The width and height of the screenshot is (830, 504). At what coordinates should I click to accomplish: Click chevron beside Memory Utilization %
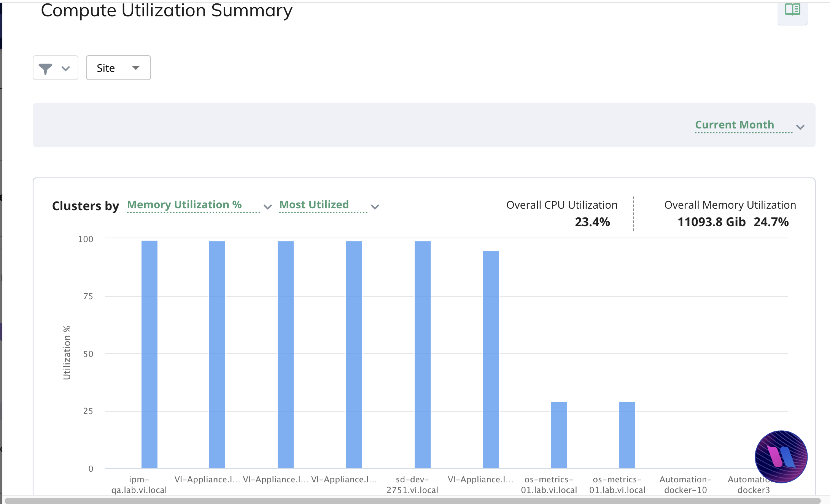tap(267, 207)
